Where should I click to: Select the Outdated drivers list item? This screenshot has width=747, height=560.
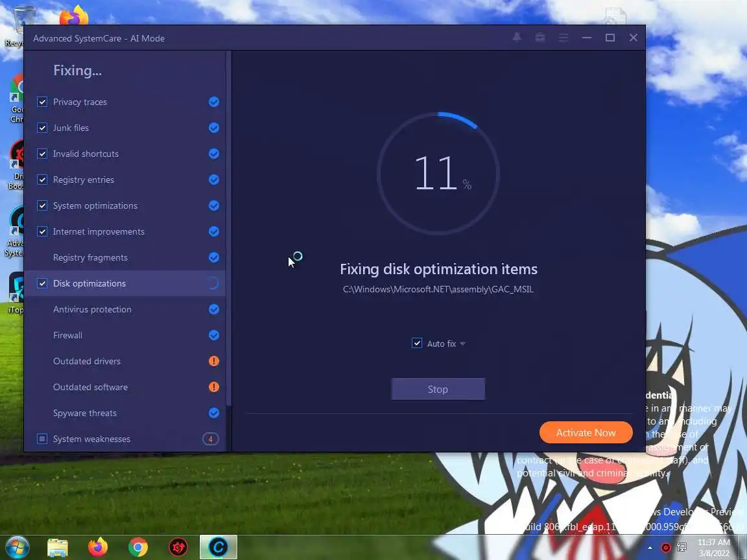124,361
